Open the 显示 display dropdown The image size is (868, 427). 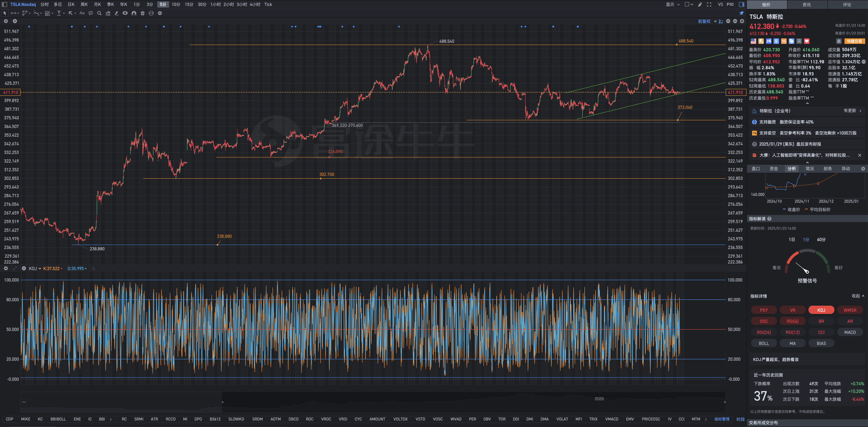coord(673,4)
